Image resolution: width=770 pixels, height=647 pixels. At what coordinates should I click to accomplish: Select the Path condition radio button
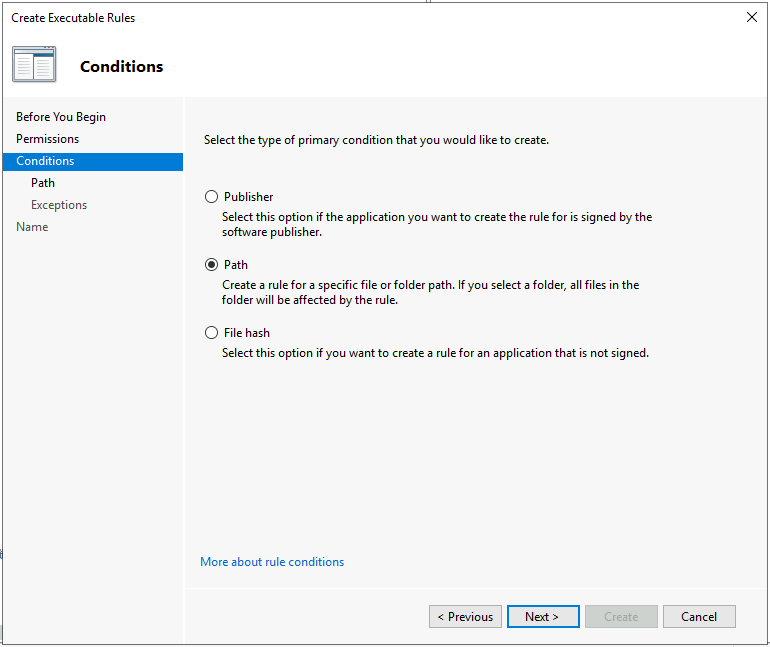tap(211, 265)
